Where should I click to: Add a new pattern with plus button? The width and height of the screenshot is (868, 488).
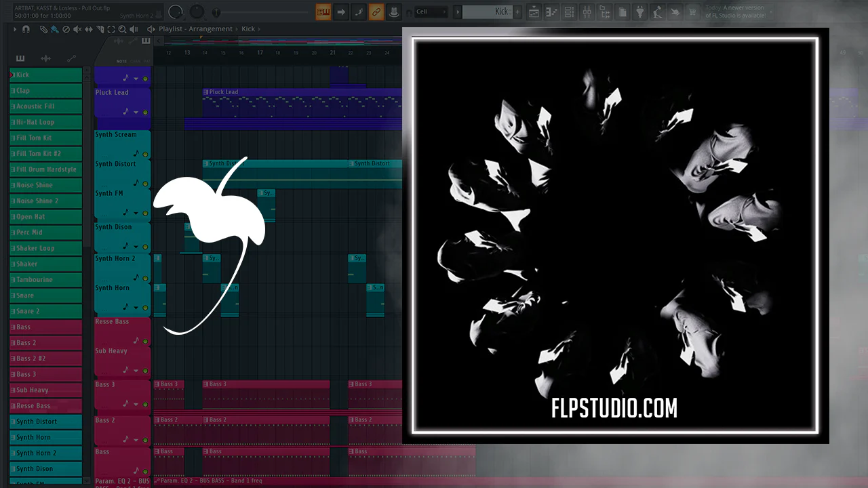(x=518, y=12)
